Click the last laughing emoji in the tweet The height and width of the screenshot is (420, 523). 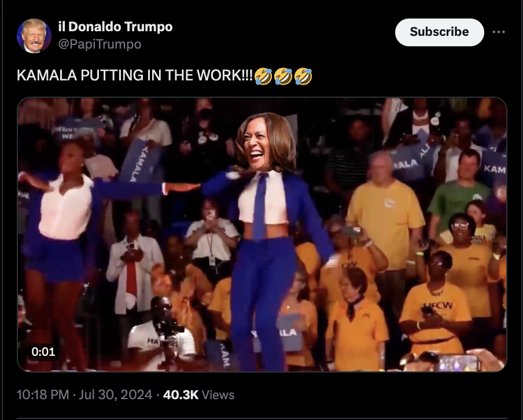coord(303,76)
